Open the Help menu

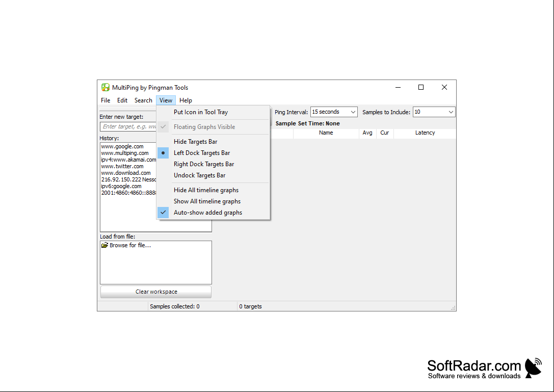click(186, 100)
